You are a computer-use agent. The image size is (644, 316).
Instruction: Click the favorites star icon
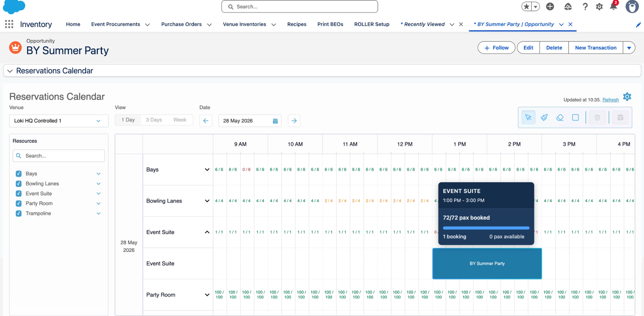(x=527, y=6)
